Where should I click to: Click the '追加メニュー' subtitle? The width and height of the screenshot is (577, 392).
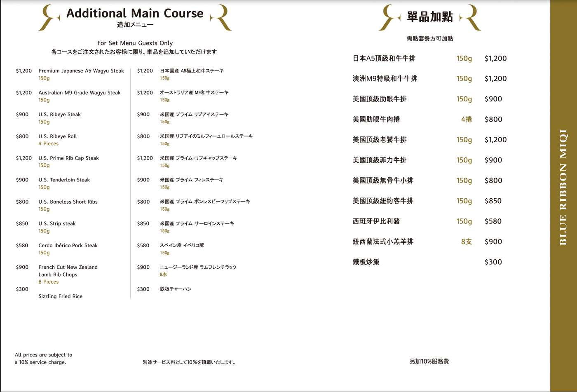click(135, 25)
